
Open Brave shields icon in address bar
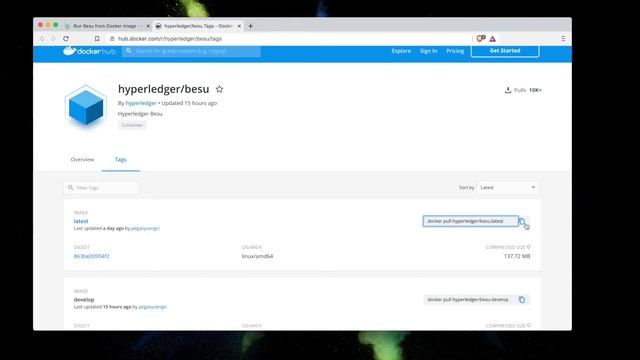[480, 38]
